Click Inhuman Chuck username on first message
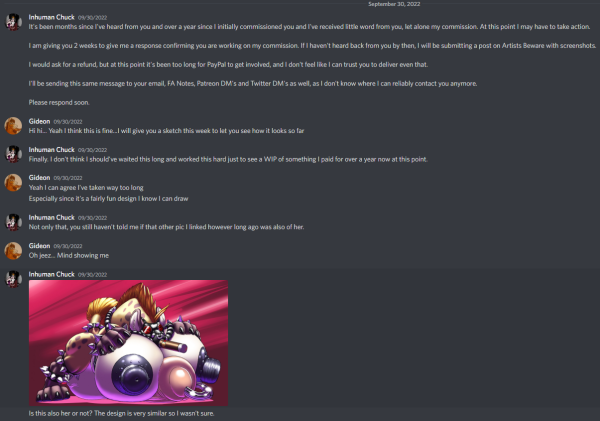The image size is (600, 421). coord(52,17)
